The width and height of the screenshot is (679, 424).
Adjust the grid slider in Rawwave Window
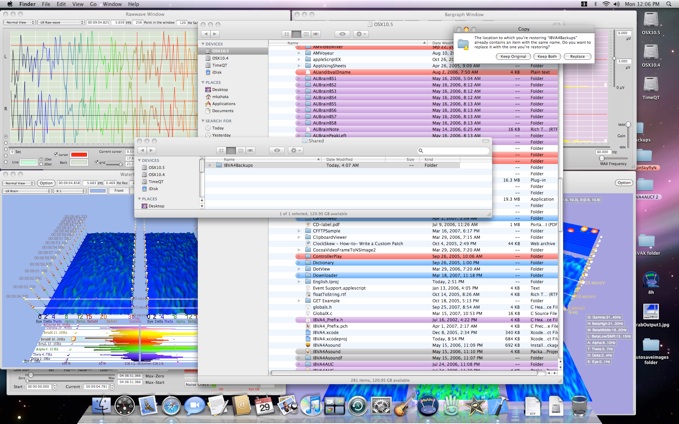tap(114, 165)
